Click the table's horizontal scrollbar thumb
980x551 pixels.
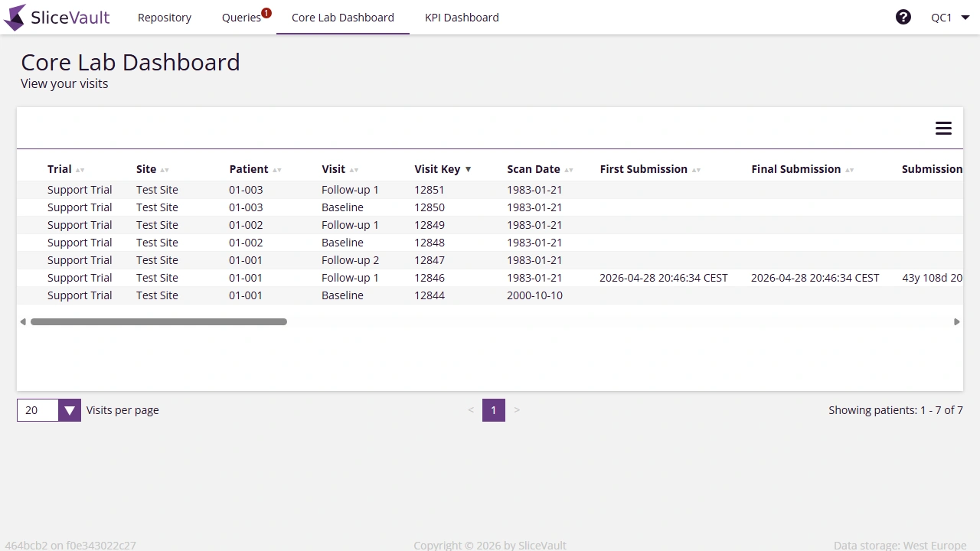pos(158,321)
